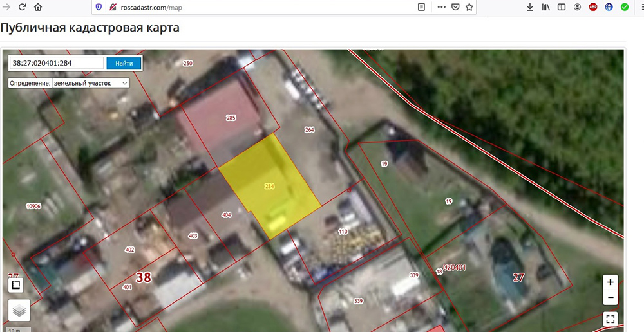Expand the page actions three-dots menu

click(x=441, y=7)
